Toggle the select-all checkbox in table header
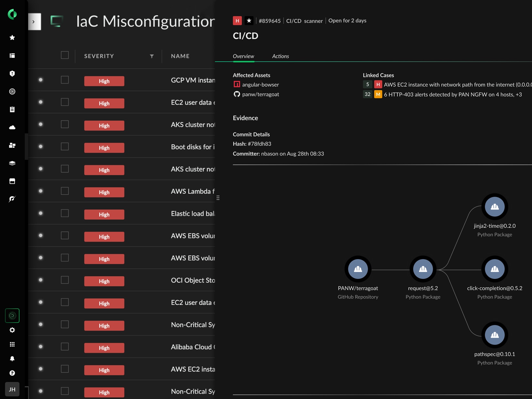 coord(65,55)
